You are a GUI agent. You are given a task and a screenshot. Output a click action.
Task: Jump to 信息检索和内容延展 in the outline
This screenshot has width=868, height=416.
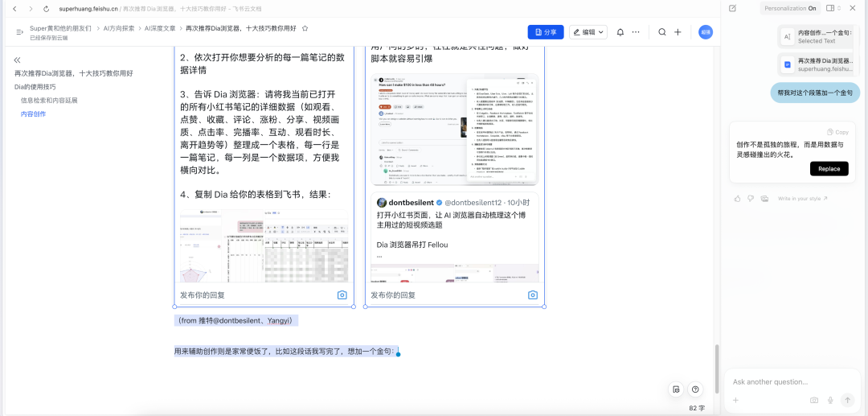coord(49,101)
